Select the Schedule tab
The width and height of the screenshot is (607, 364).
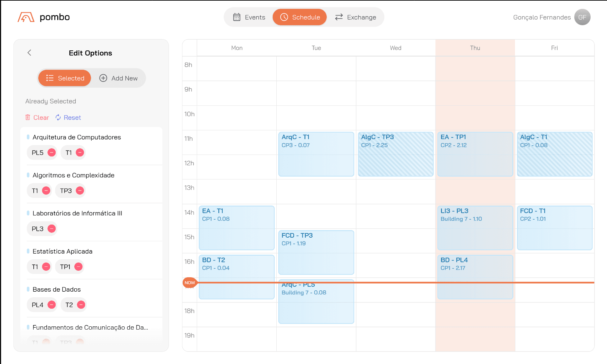click(x=300, y=17)
